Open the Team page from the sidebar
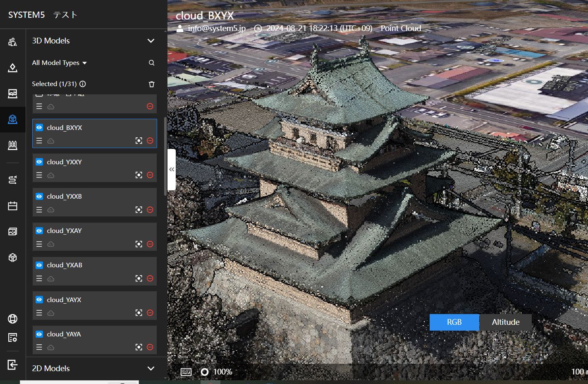This screenshot has width=588, height=384. click(12, 42)
